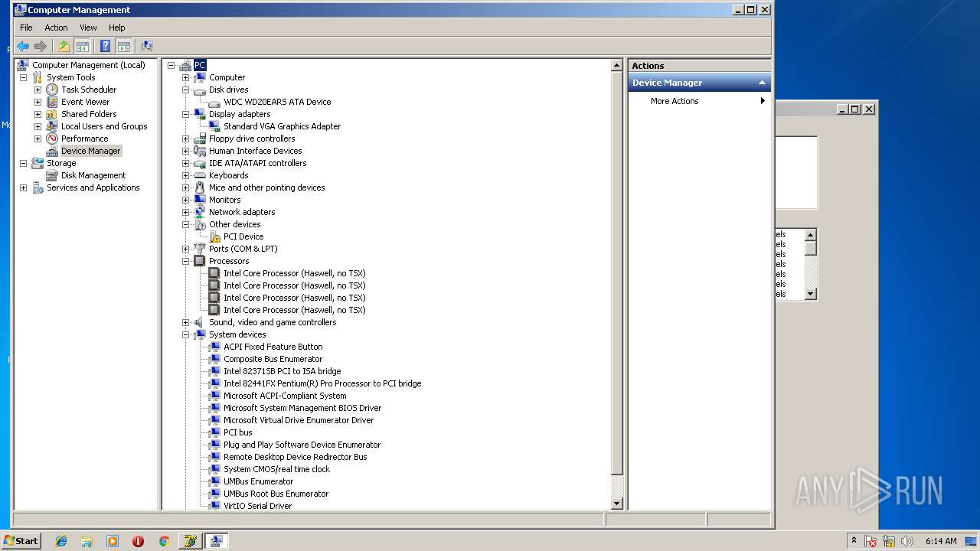Open More Actions submenu

point(699,101)
